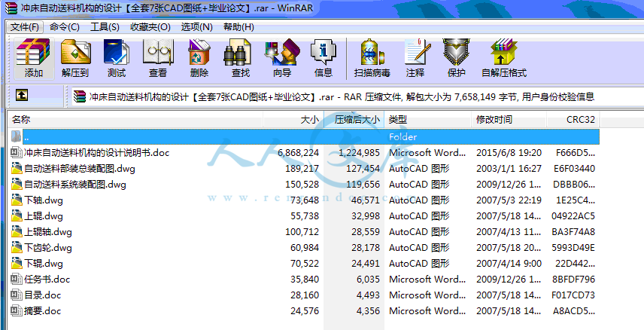Click the CRC32 value 5993D49E
Viewport: 644px width, 330px height.
click(574, 248)
